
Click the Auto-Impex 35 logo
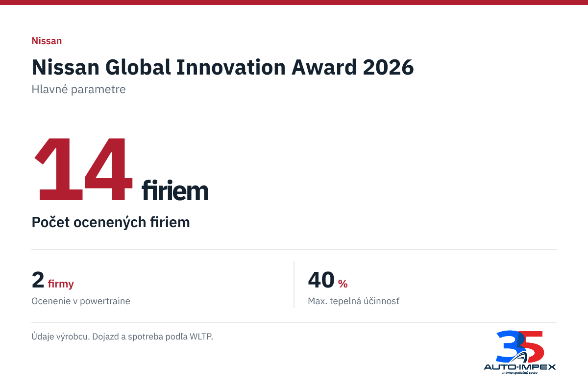pos(520,352)
